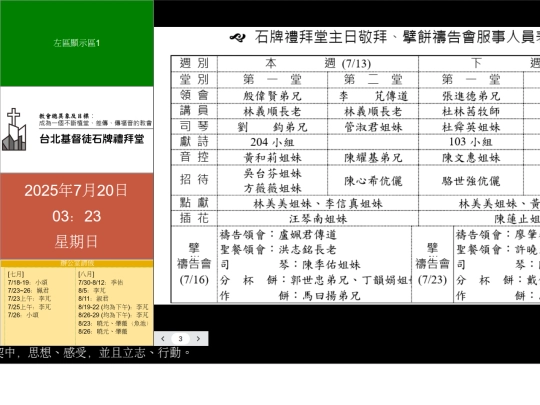540x405 pixels.
Task: Click the 7/18-19 schedule entry
Action: 28,282
